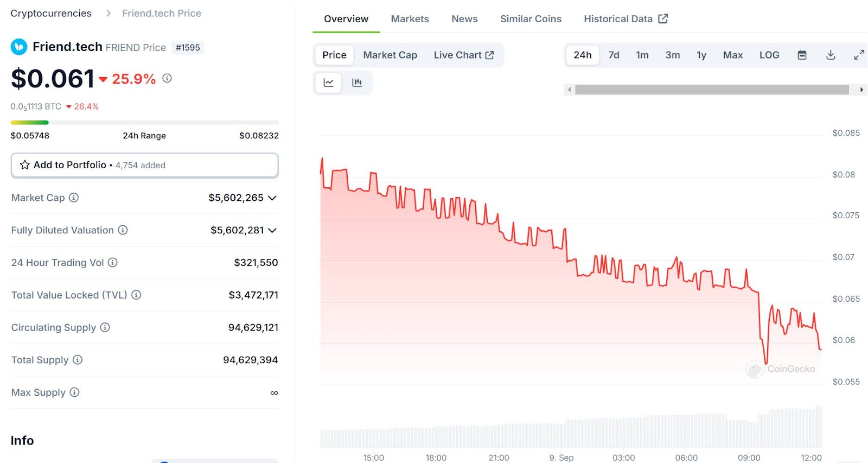Click the Friend.tech Price breadcrumb
Screen dimensions: 868x463
(x=162, y=13)
